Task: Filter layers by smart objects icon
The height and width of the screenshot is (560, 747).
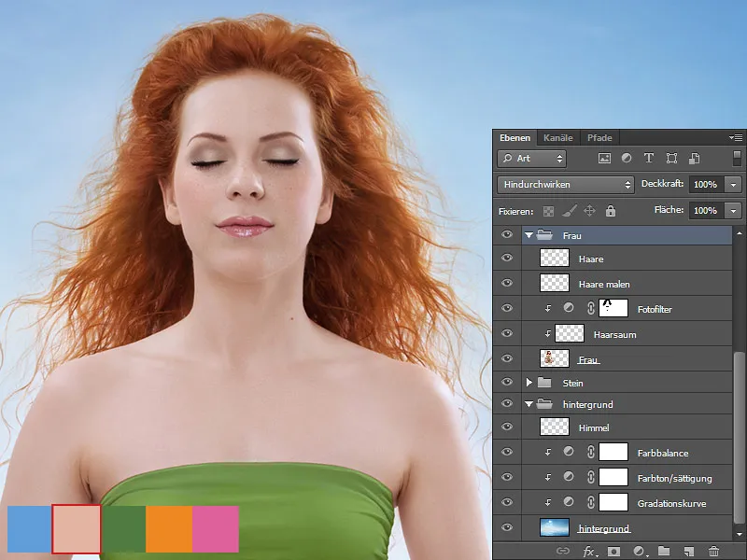Action: click(694, 159)
